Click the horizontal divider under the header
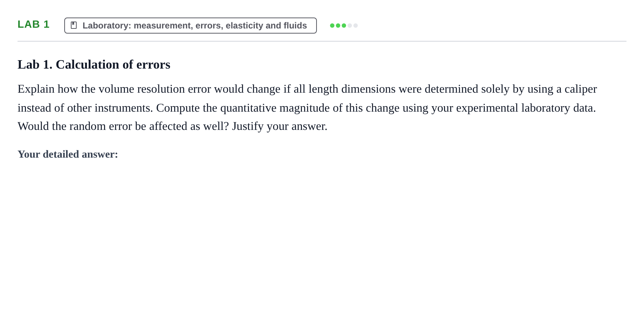 tap(322, 41)
